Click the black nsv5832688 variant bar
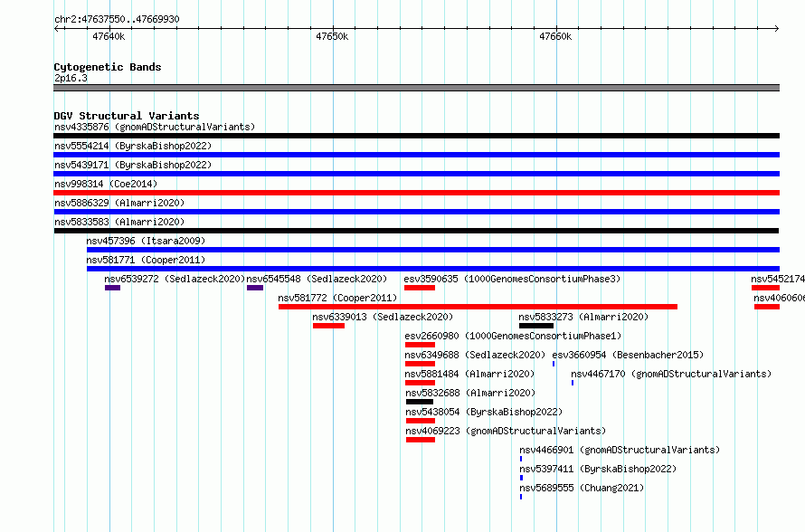The width and height of the screenshot is (805, 532). (420, 402)
